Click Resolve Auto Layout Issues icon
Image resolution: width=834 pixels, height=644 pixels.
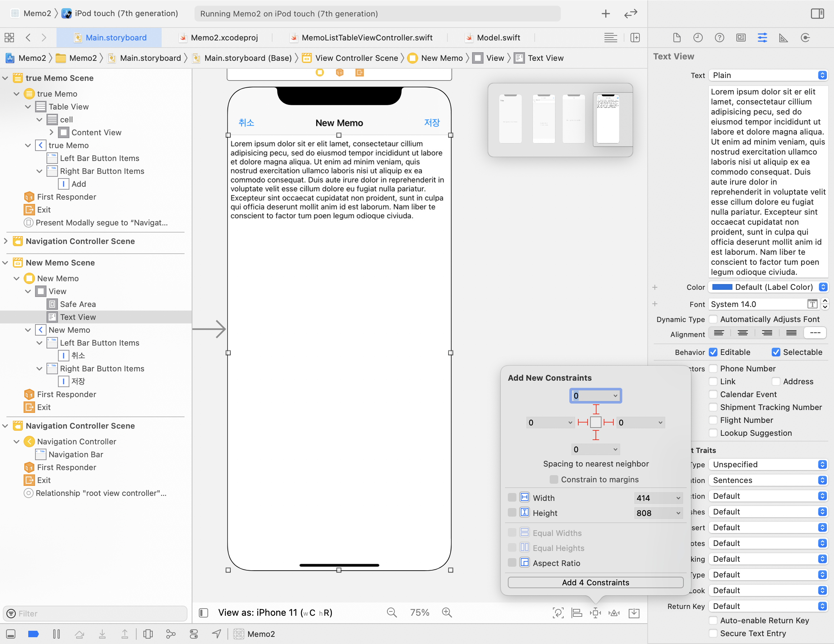pos(614,613)
